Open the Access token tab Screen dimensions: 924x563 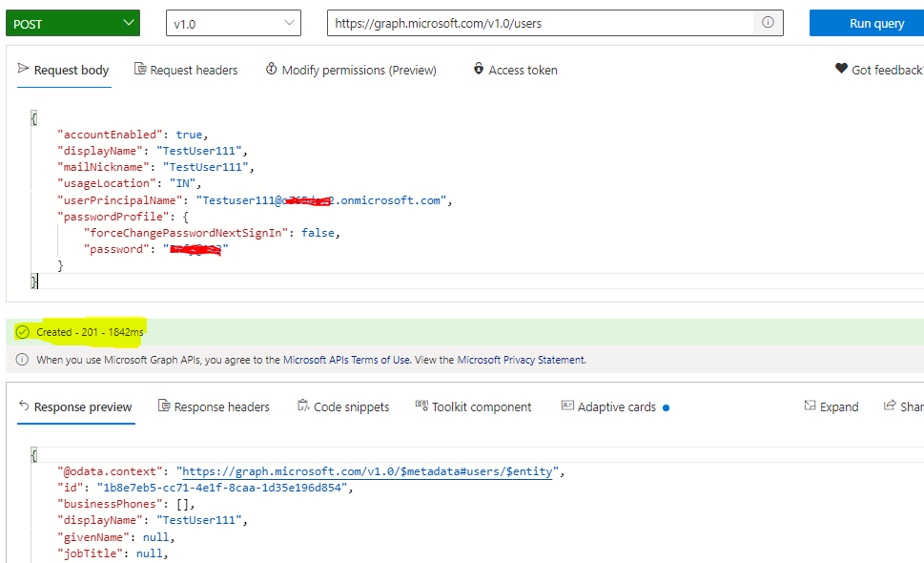click(x=516, y=71)
